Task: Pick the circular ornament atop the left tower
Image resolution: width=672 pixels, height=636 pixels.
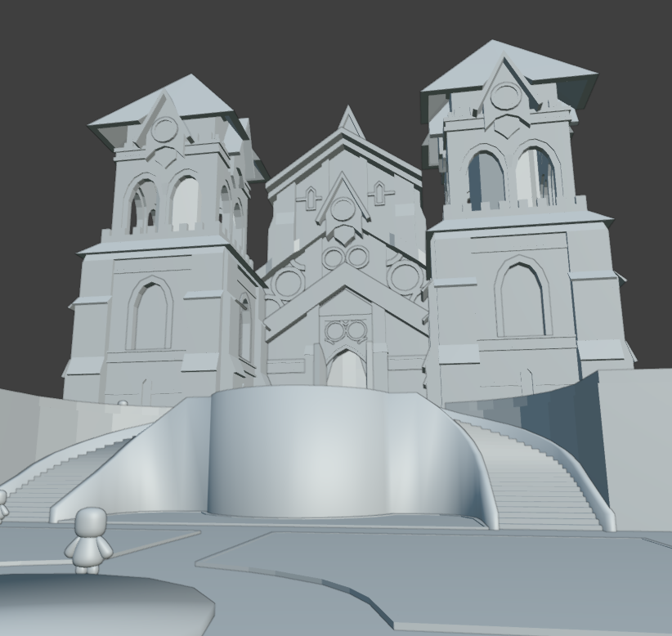Action: click(164, 130)
